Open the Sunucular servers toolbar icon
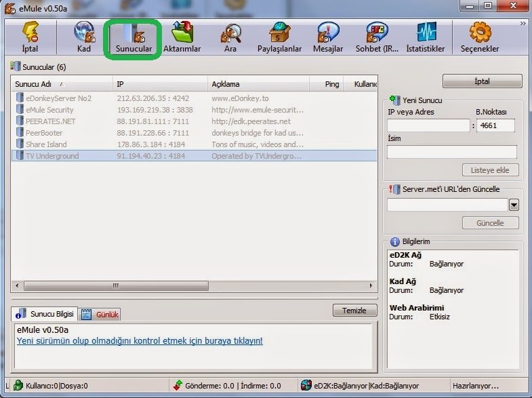 point(134,38)
